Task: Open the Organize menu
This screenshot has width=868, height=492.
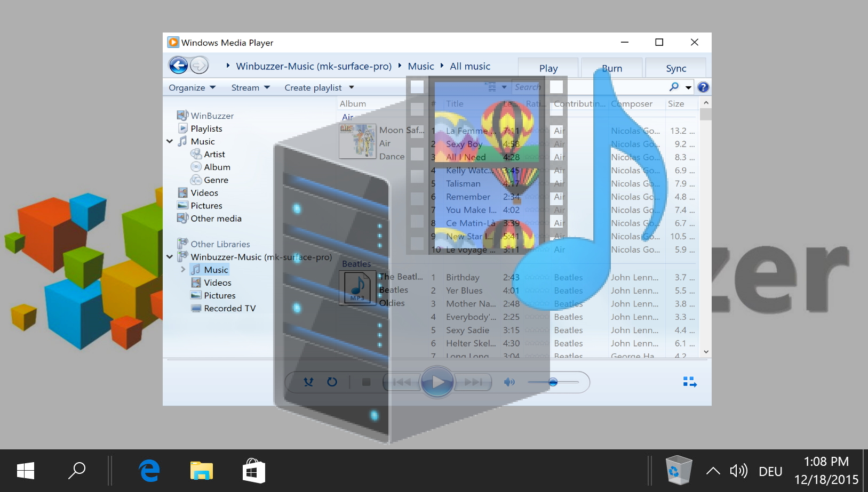Action: point(192,87)
